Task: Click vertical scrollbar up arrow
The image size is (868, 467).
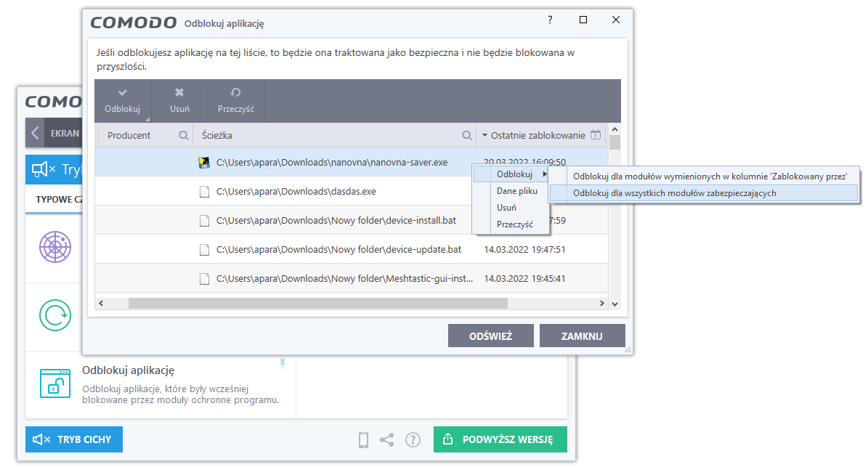Action: coord(615,129)
